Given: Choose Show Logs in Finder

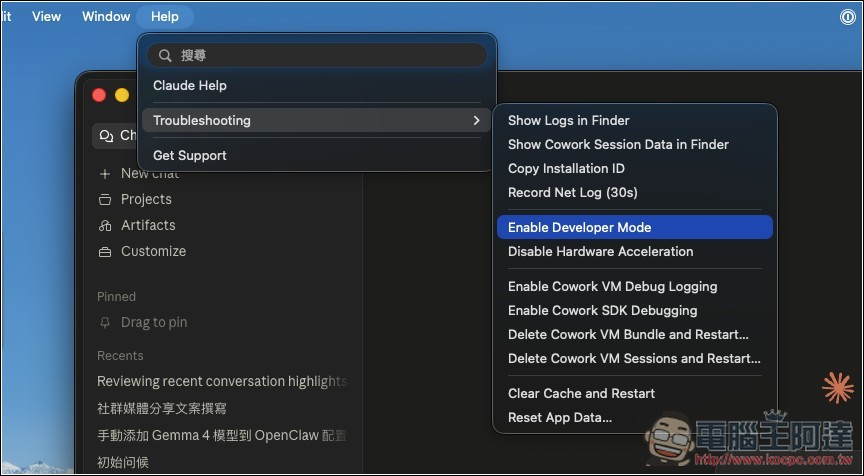Looking at the screenshot, I should (569, 120).
